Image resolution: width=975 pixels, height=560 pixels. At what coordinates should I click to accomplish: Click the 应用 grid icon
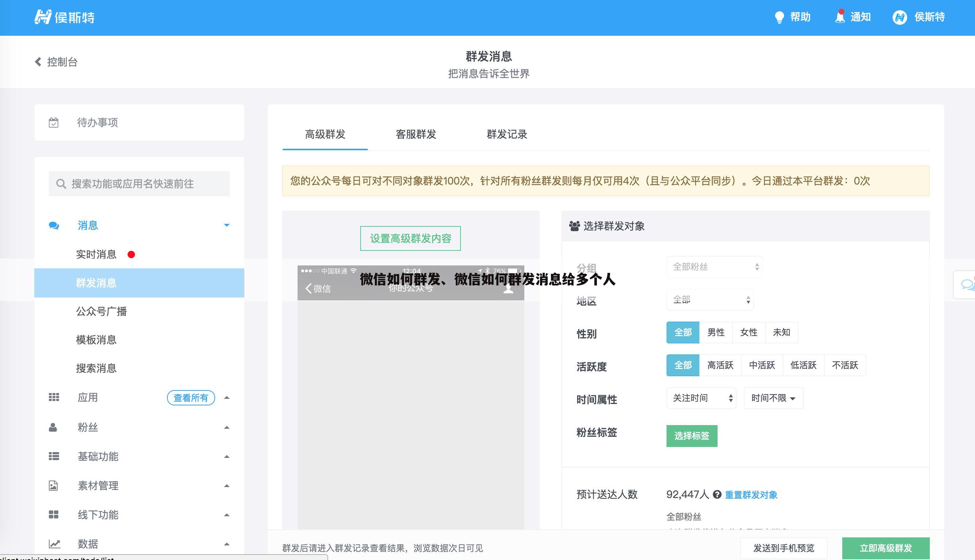tap(54, 397)
